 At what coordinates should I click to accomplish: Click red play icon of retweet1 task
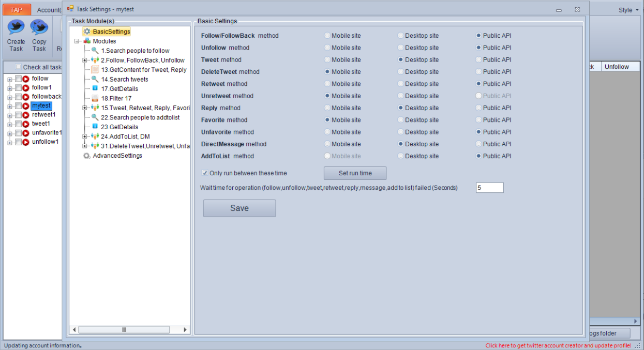[x=26, y=115]
